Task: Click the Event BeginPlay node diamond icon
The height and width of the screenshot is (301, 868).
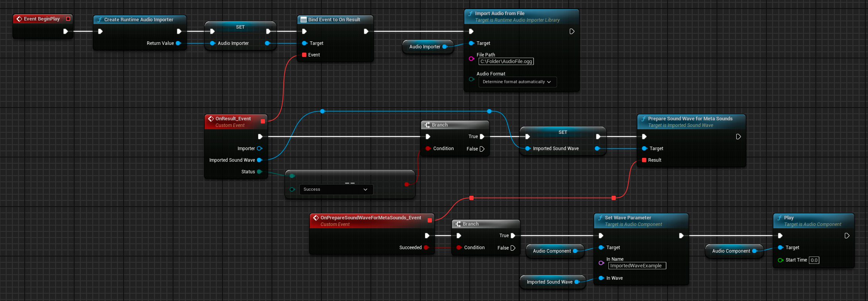Action: pos(19,19)
